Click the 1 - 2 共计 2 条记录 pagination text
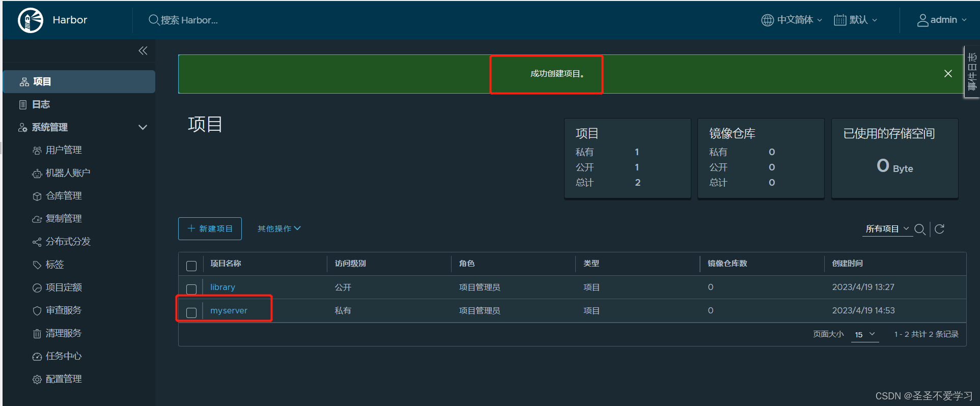This screenshot has width=980, height=406. [x=926, y=334]
